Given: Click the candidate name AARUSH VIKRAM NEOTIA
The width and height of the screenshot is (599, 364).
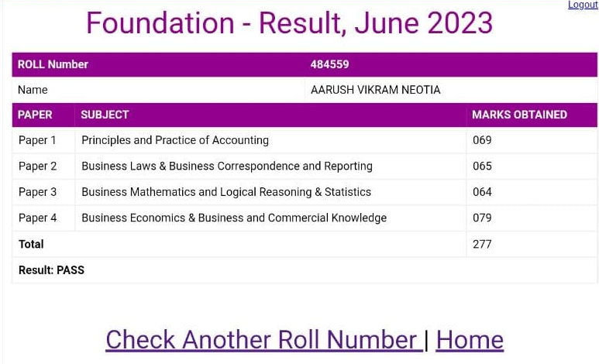Looking at the screenshot, I should click(x=375, y=90).
